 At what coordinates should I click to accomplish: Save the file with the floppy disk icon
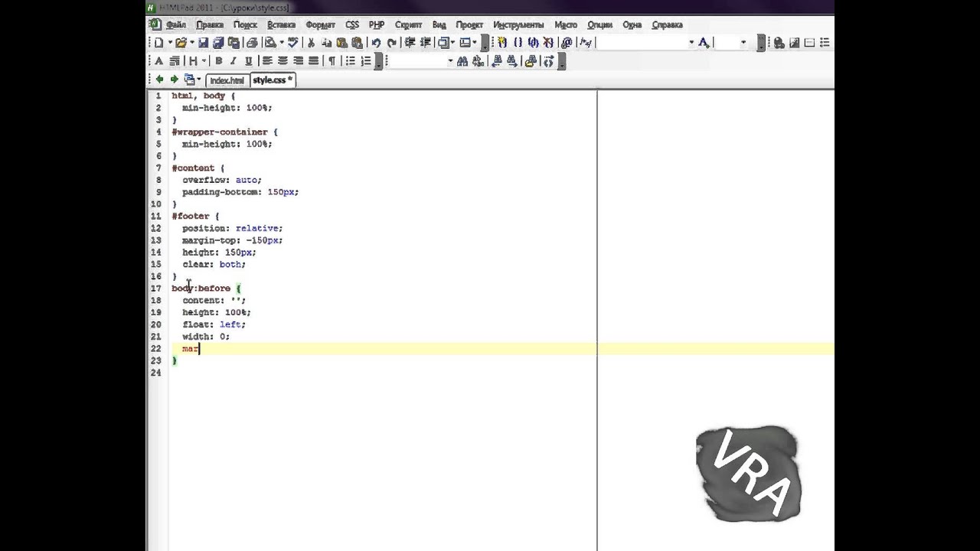tap(203, 43)
